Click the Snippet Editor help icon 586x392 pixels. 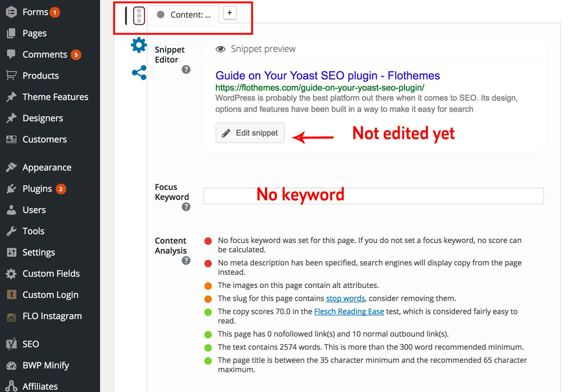186,70
